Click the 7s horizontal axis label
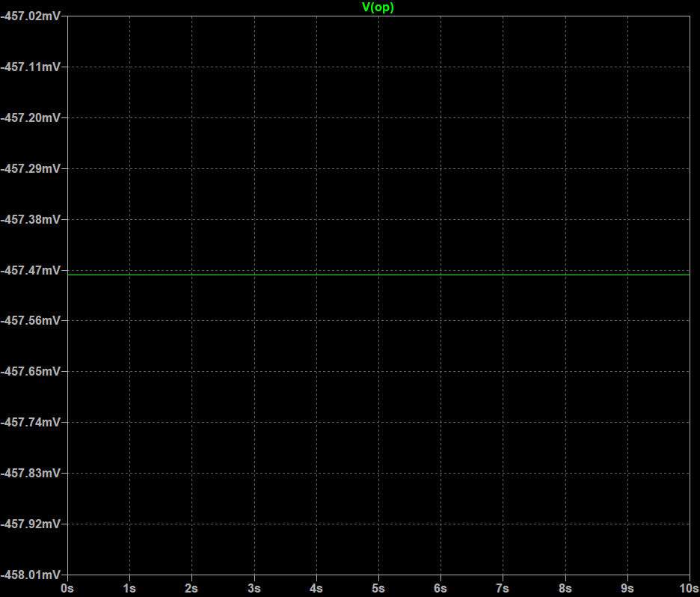Image resolution: width=700 pixels, height=597 pixels. click(503, 588)
